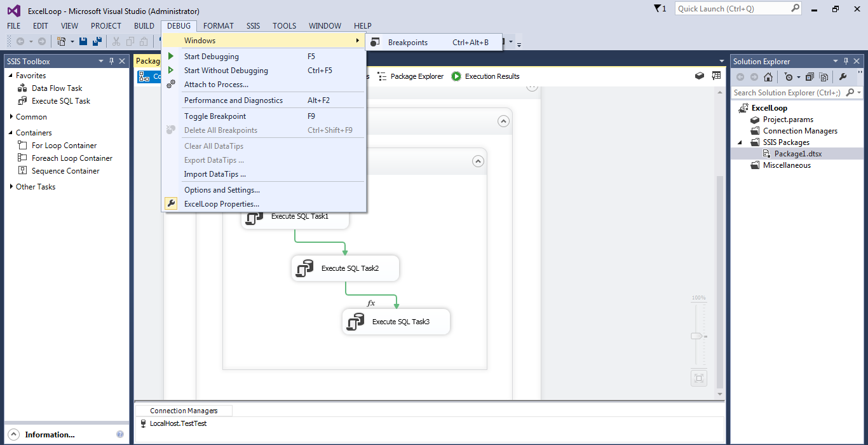Viewport: 868px width, 445px height.
Task: Click the Pending Changes Filter clock icon
Action: 787,77
